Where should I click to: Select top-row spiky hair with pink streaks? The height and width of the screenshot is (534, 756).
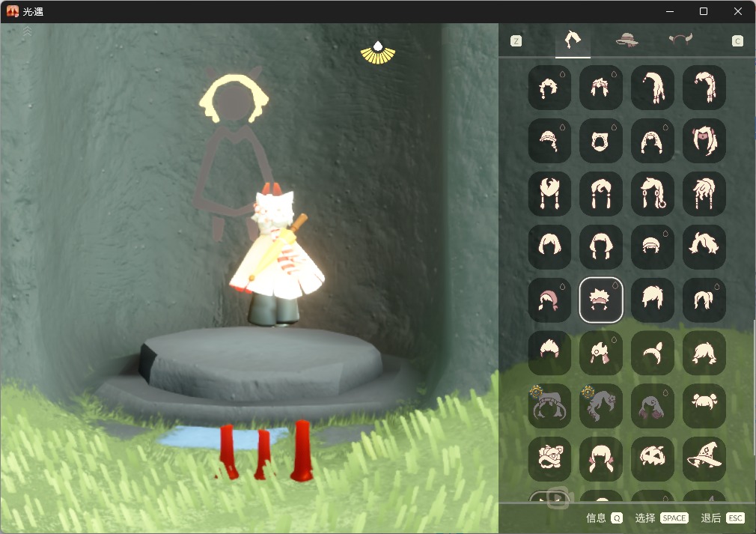tap(601, 88)
